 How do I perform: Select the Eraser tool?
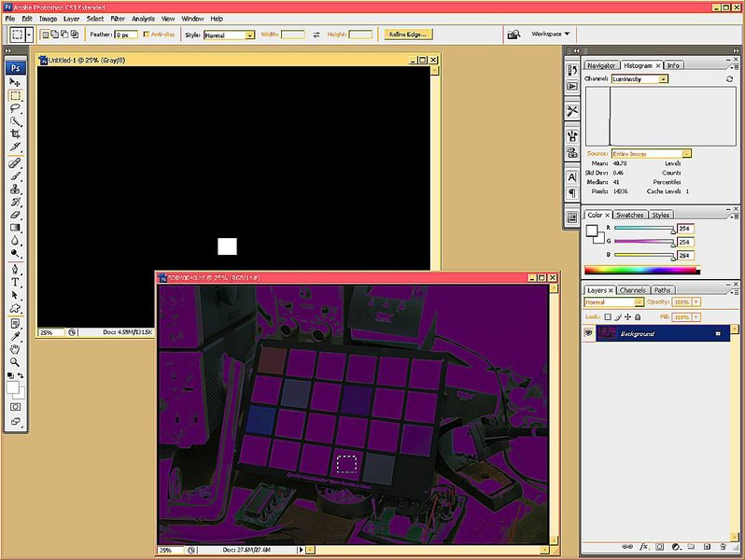[x=16, y=215]
